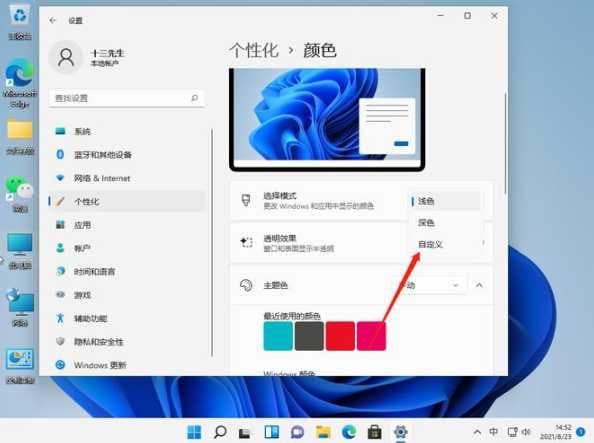Click the Settings gear on the taskbar
This screenshot has width=594, height=443.
click(x=400, y=432)
